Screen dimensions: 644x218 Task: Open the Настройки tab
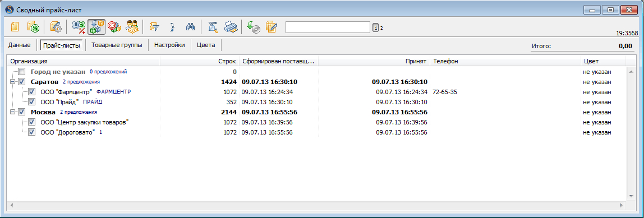point(169,45)
